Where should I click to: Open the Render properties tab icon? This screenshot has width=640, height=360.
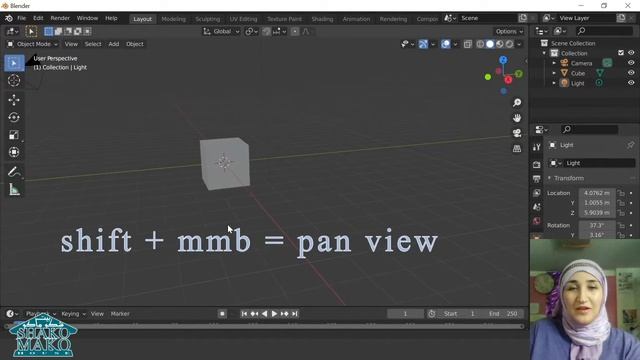coord(537,164)
